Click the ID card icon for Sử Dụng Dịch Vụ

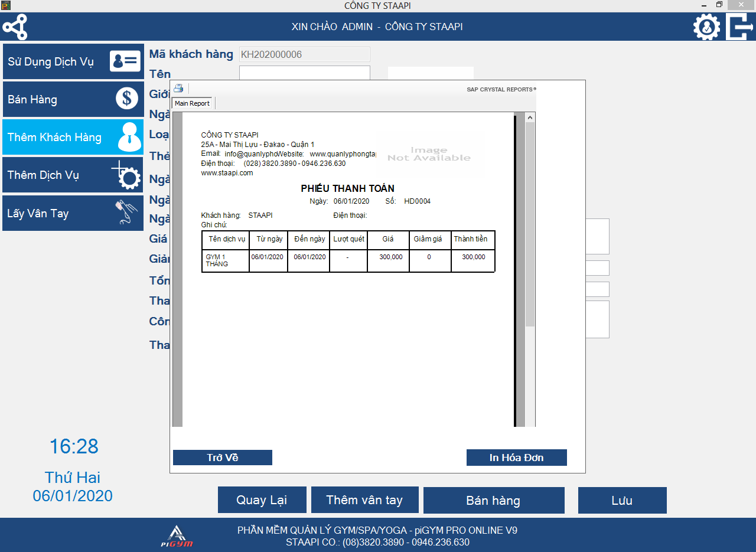(x=125, y=61)
